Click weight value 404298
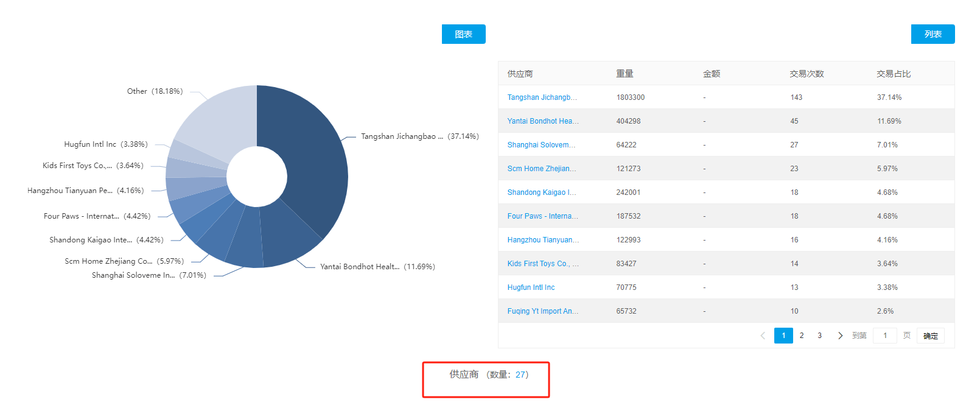 coord(628,121)
